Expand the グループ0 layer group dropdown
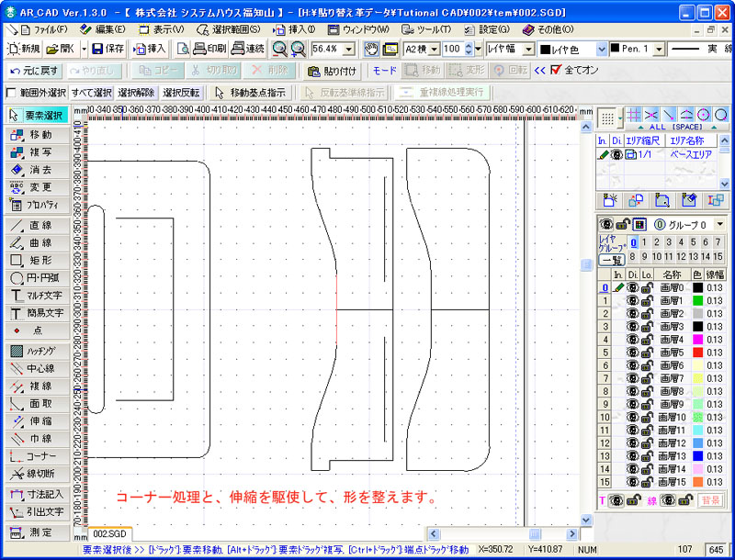735x560 pixels. pos(720,225)
